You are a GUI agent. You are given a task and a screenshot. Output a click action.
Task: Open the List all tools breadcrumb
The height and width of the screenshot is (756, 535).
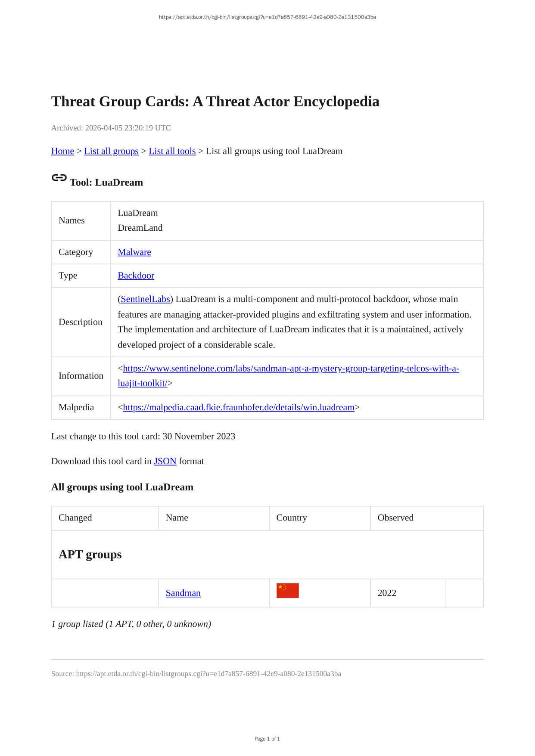[172, 151]
